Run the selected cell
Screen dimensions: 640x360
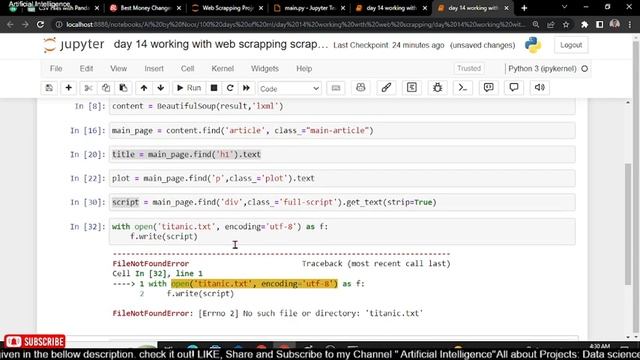(189, 88)
